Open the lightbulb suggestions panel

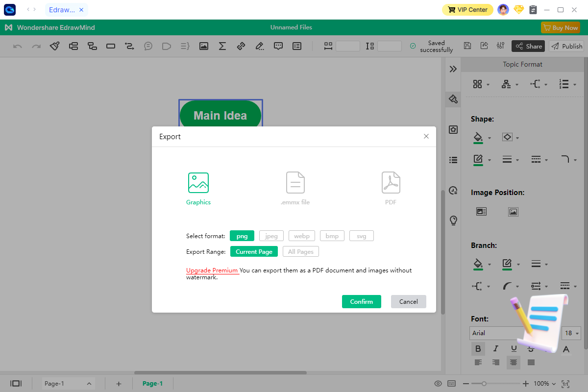coord(453,220)
